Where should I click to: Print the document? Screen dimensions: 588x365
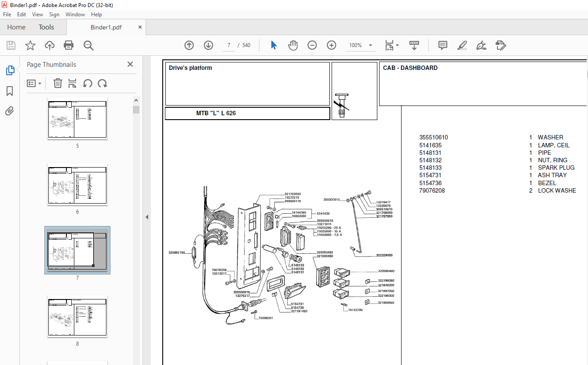pyautogui.click(x=69, y=45)
